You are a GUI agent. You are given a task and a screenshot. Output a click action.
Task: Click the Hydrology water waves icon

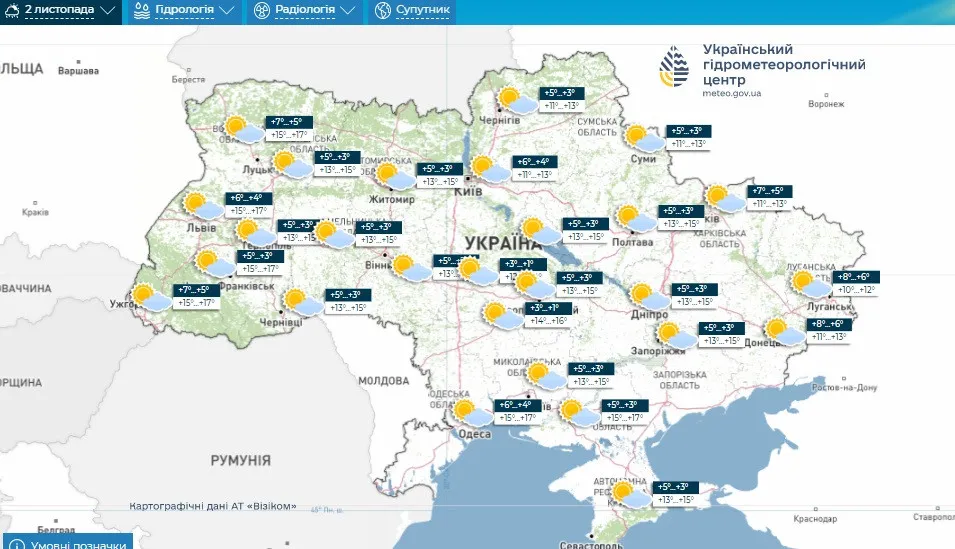tap(141, 11)
